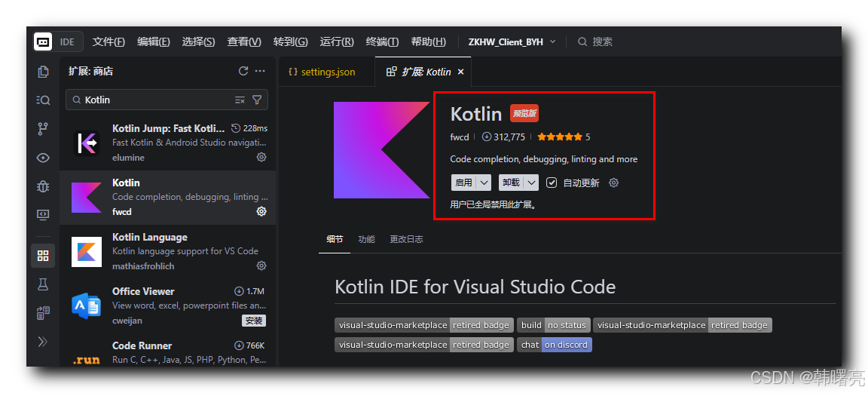Select the Office Viewer extension title text

pos(143,291)
